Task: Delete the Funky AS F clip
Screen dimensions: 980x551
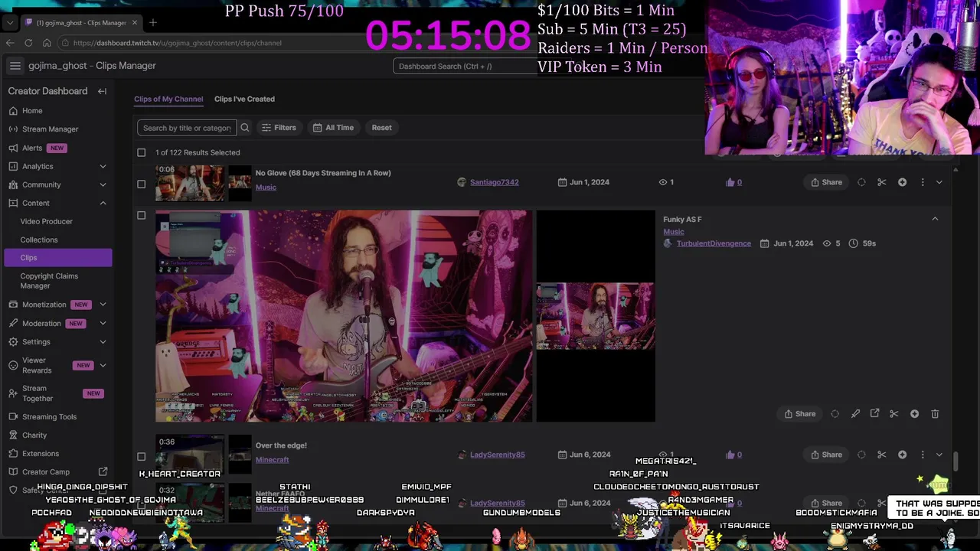Action: [x=935, y=414]
